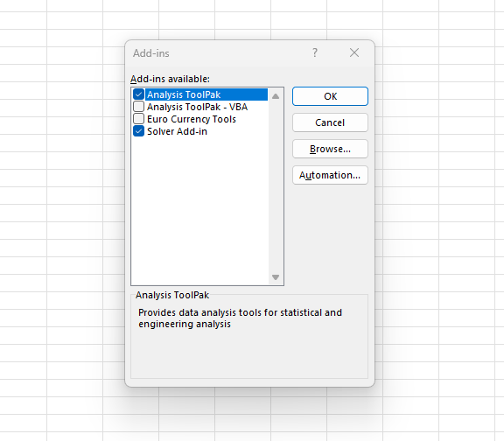
Task: Click the 'Add-ins available:' label
Action: 170,79
